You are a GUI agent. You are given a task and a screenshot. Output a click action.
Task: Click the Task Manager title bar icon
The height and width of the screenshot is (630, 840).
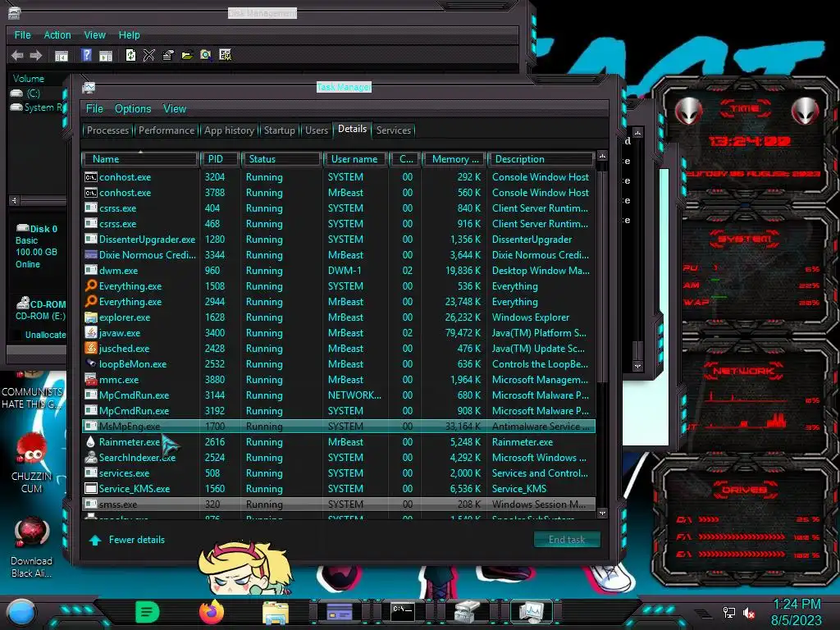(89, 87)
